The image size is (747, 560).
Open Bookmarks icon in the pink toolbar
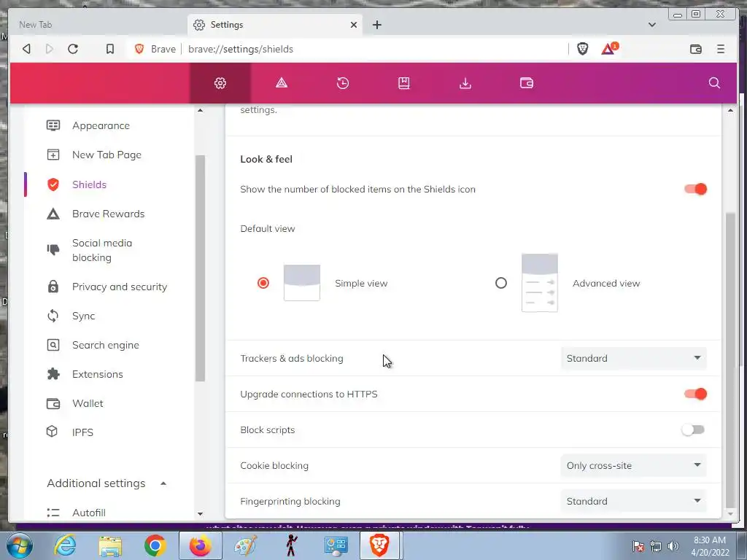[x=404, y=83]
